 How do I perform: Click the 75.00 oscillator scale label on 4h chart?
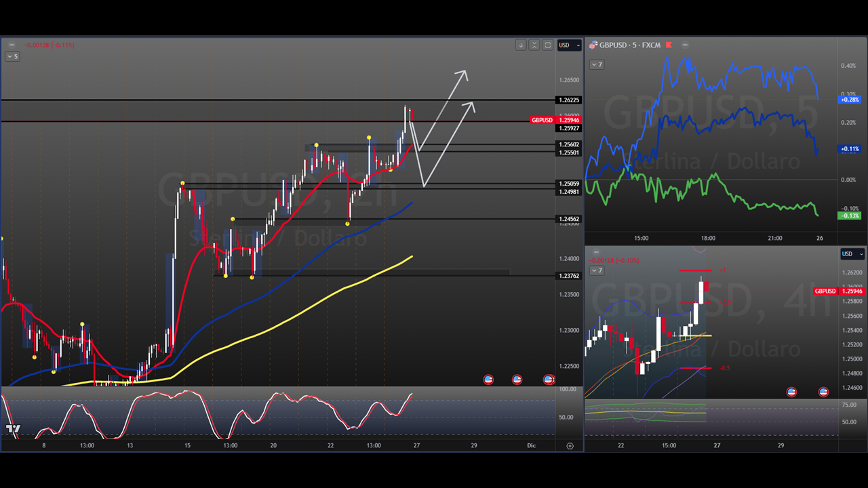click(848, 405)
